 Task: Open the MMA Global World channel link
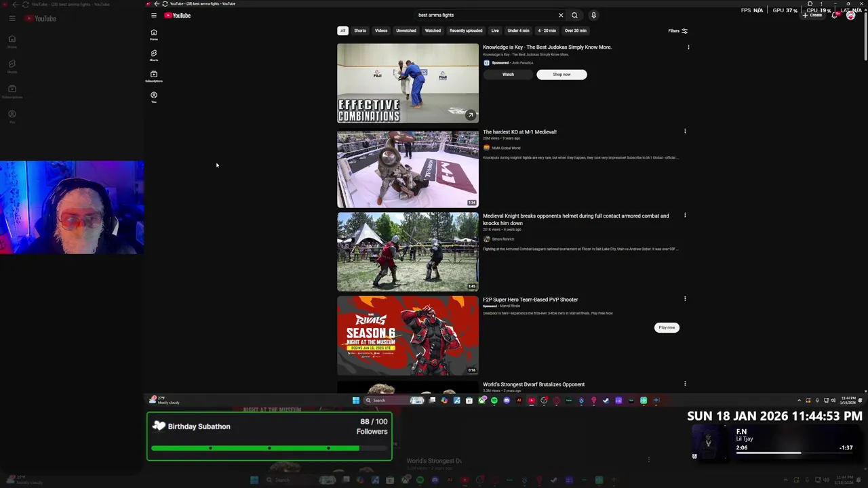coord(506,148)
